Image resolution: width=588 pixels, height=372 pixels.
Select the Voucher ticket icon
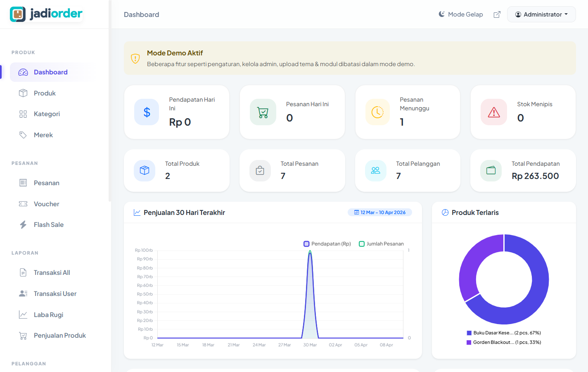pyautogui.click(x=23, y=204)
